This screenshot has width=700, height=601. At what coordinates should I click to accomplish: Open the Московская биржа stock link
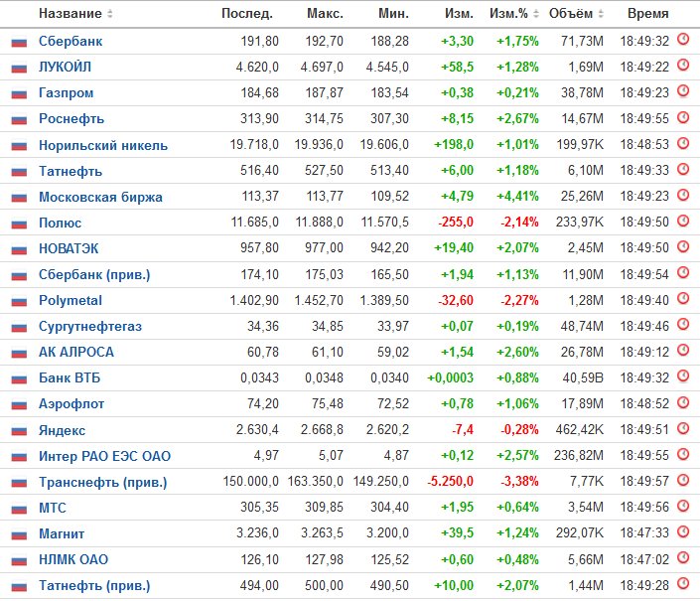click(x=100, y=197)
